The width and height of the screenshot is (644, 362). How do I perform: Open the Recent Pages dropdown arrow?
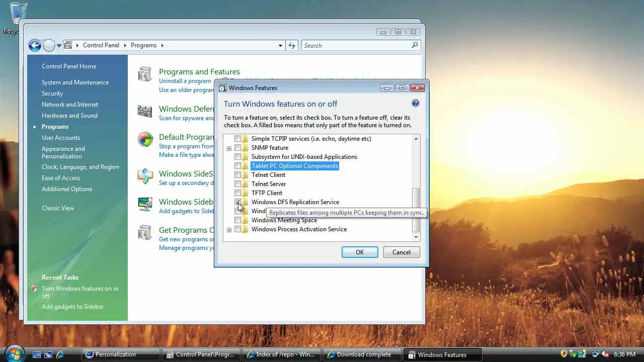pyautogui.click(x=59, y=46)
